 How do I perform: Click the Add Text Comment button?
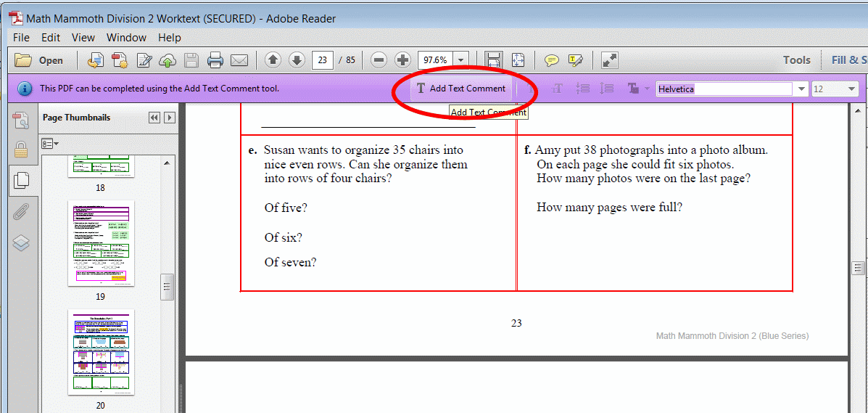[461, 89]
